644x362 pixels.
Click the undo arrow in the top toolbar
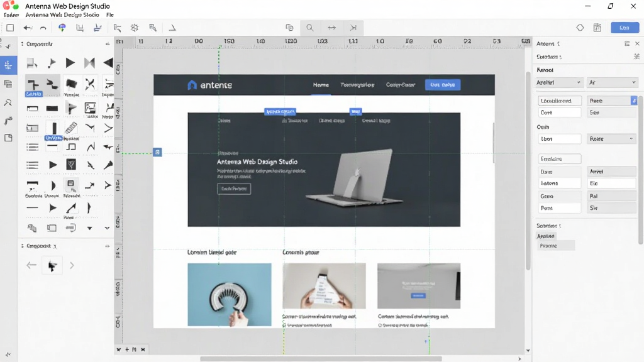coord(28,28)
